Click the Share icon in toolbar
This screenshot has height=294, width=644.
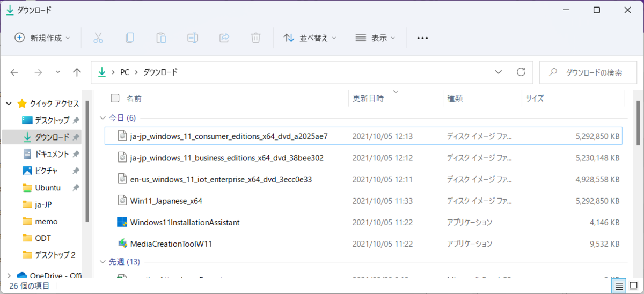coord(224,38)
